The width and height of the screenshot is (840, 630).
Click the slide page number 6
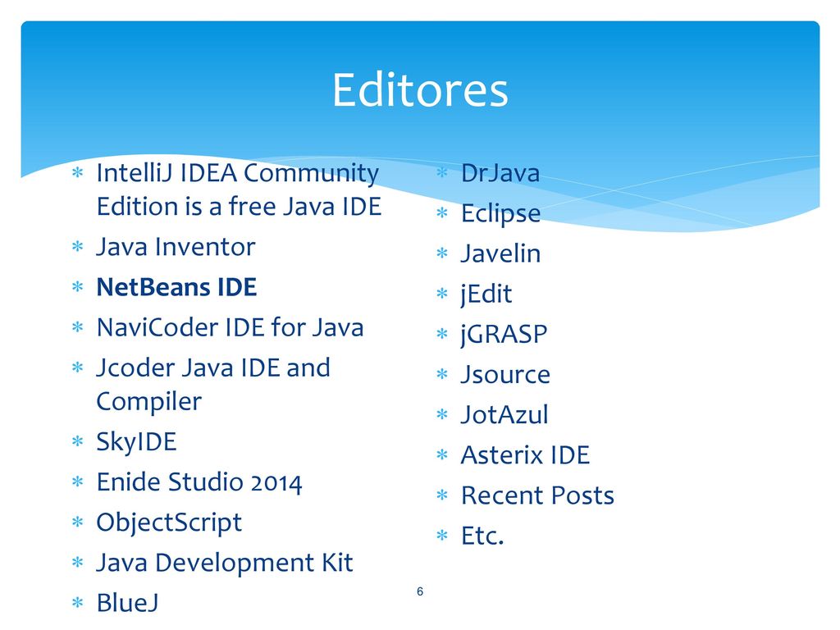tap(420, 591)
